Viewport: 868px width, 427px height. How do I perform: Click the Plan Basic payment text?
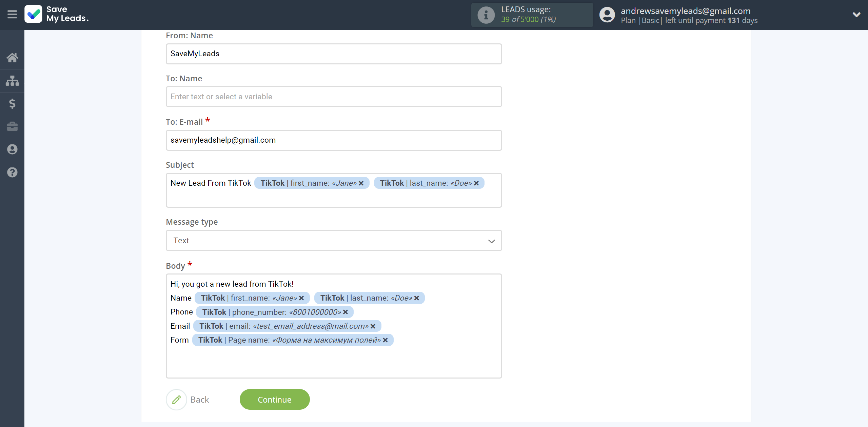(x=689, y=21)
